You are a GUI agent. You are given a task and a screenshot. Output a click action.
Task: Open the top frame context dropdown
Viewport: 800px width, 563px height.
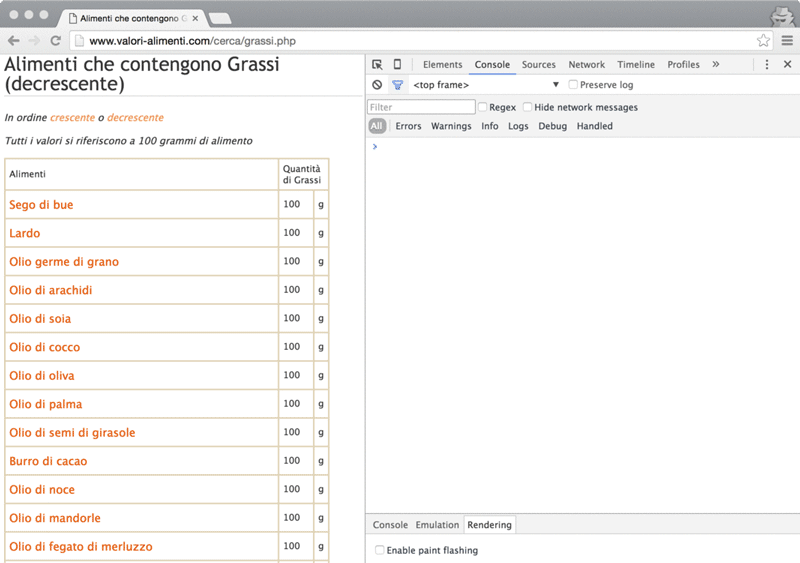(x=486, y=85)
